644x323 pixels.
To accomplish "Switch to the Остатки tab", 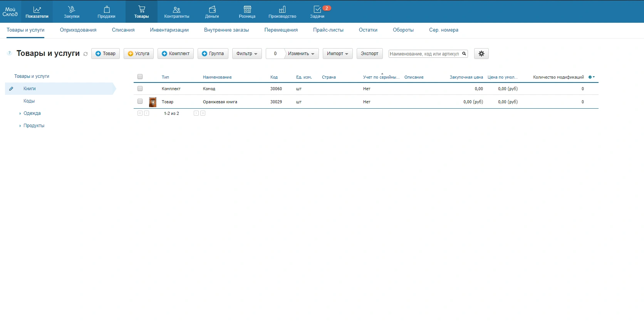I will [368, 30].
